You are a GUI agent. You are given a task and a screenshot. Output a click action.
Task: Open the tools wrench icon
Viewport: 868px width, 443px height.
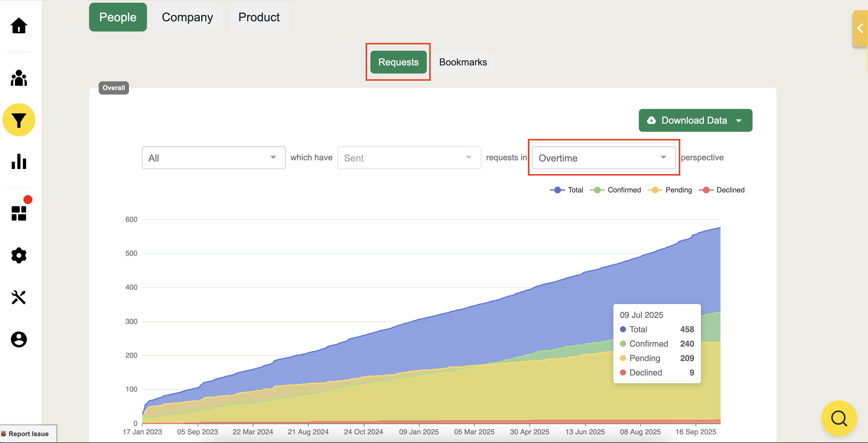click(x=19, y=297)
